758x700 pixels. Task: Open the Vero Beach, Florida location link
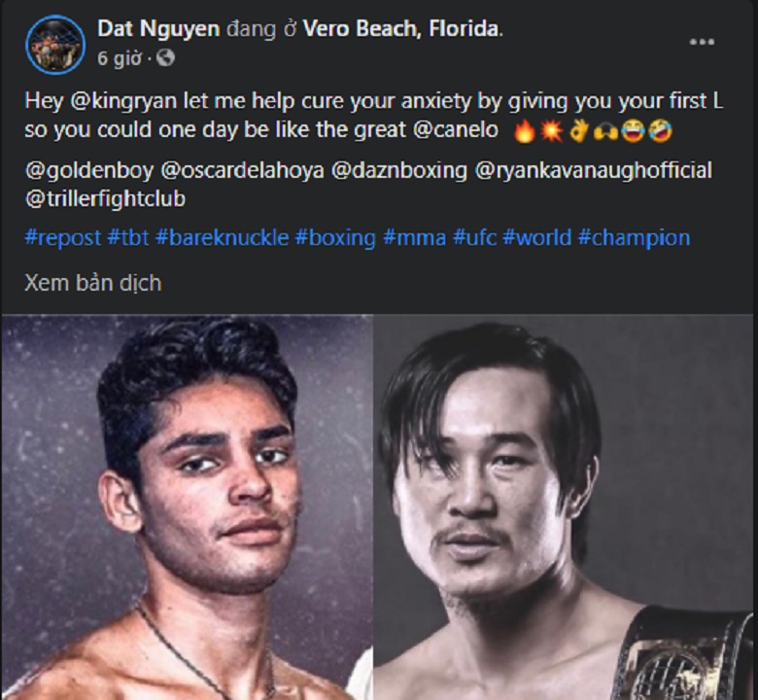401,28
